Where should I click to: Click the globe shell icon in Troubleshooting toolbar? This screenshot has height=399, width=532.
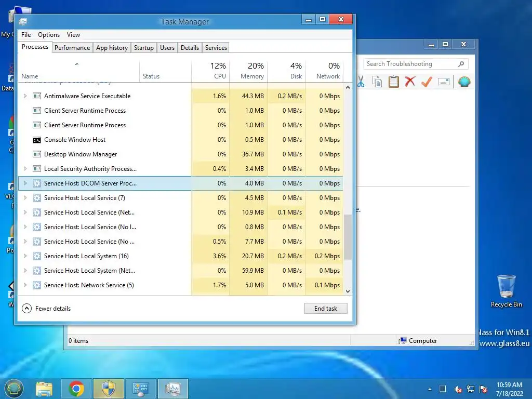click(464, 82)
